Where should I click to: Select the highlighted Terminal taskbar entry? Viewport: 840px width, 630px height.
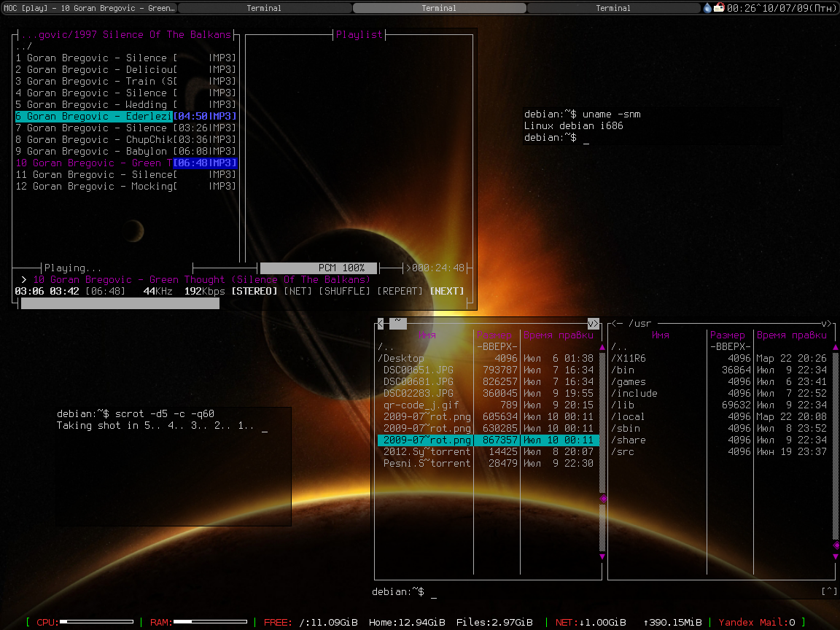pyautogui.click(x=439, y=8)
